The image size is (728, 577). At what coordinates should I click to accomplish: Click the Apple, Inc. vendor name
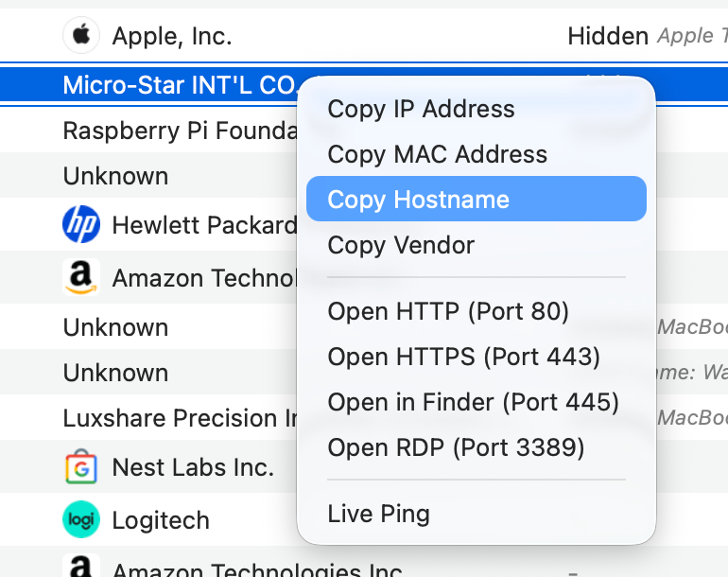[x=172, y=37]
